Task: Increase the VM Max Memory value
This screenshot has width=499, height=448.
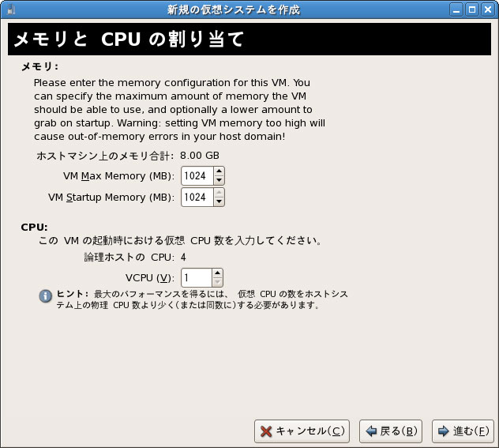Action: (219, 171)
